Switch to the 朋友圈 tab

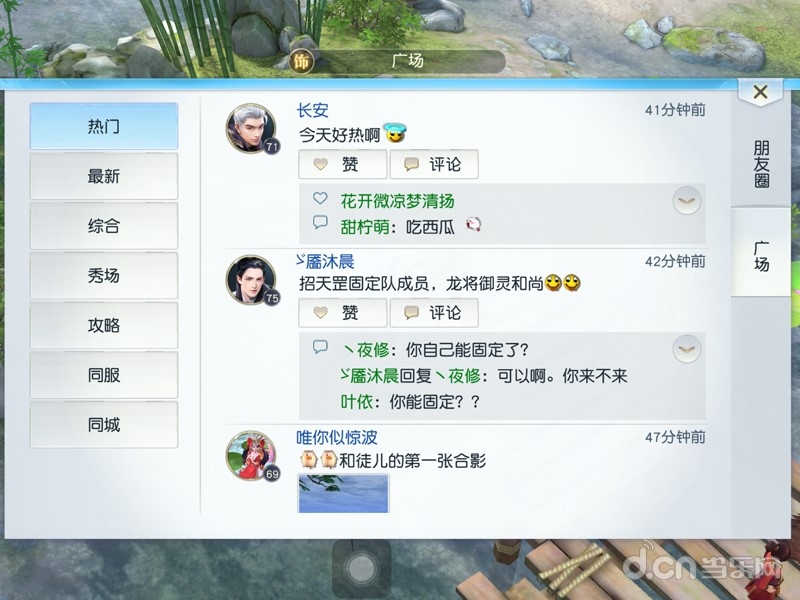pos(761,163)
